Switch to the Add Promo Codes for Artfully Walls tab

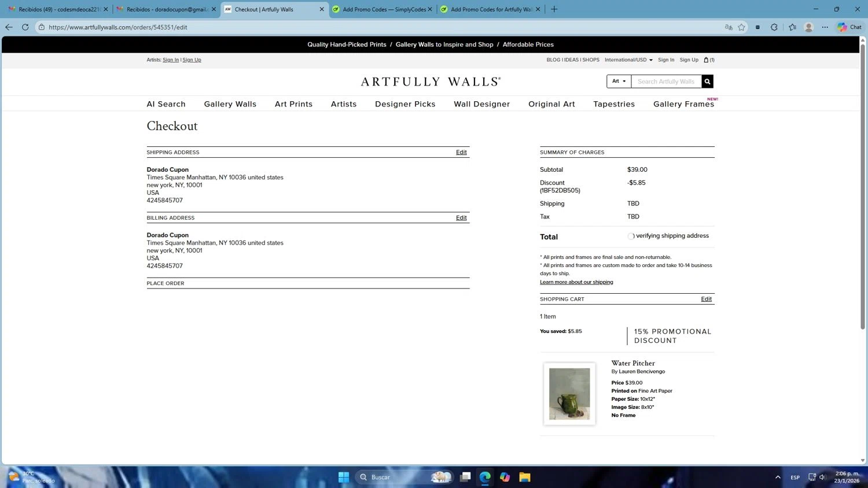pos(491,9)
